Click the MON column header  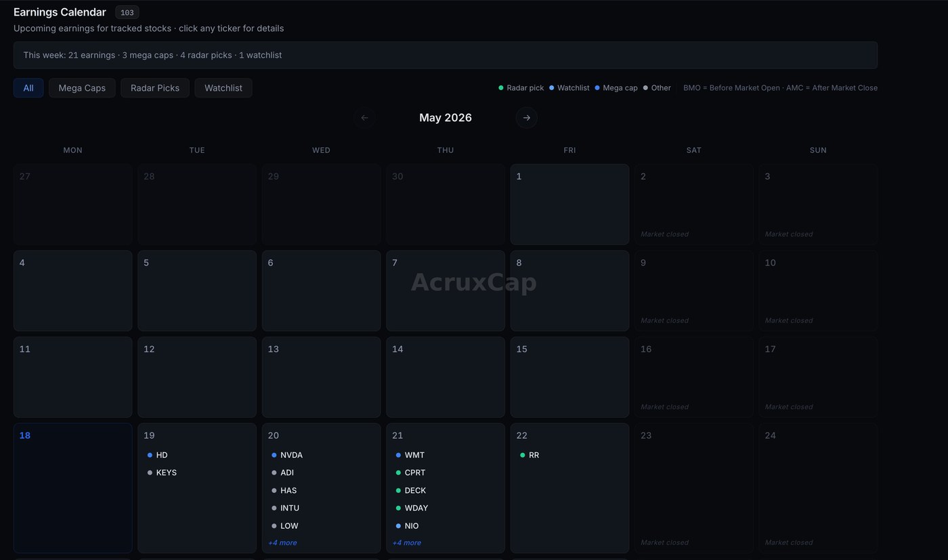pos(72,150)
